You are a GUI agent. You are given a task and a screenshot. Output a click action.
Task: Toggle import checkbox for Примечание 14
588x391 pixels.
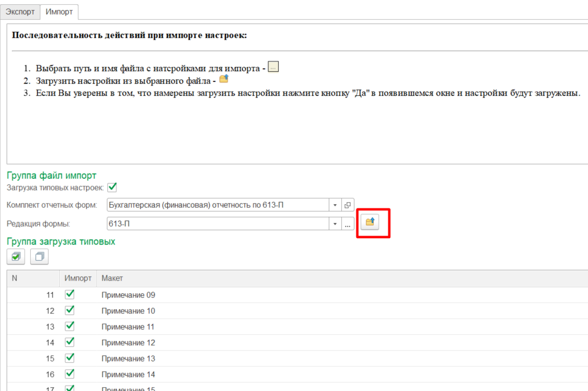[69, 374]
